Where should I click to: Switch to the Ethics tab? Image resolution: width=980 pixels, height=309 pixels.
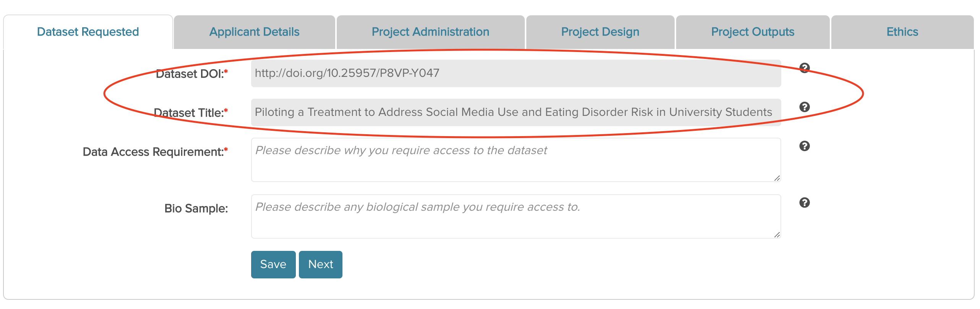[x=902, y=32]
